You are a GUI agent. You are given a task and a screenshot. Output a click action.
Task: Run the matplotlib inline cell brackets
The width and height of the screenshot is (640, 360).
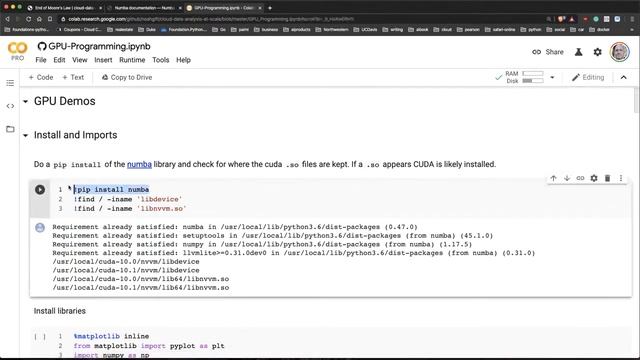click(x=40, y=336)
